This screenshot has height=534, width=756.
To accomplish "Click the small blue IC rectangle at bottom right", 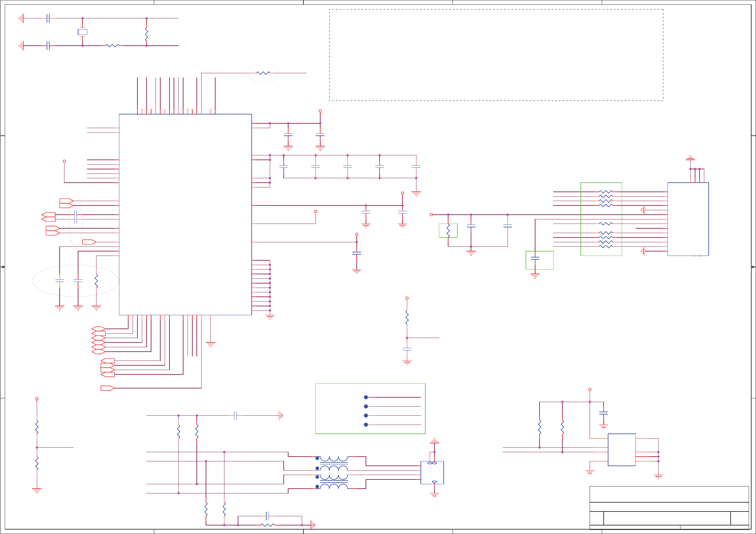I will 621,449.
